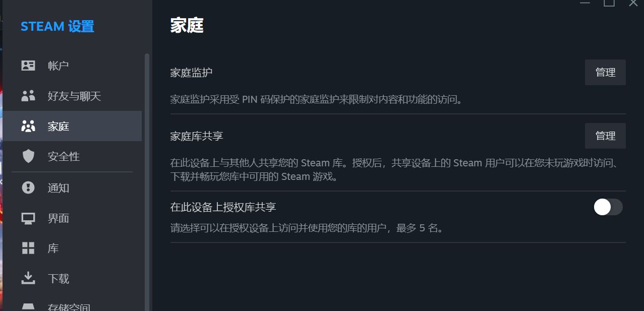This screenshot has width=644, height=311.
Task: Click the monitor icon beside 界面
Action: (28, 218)
